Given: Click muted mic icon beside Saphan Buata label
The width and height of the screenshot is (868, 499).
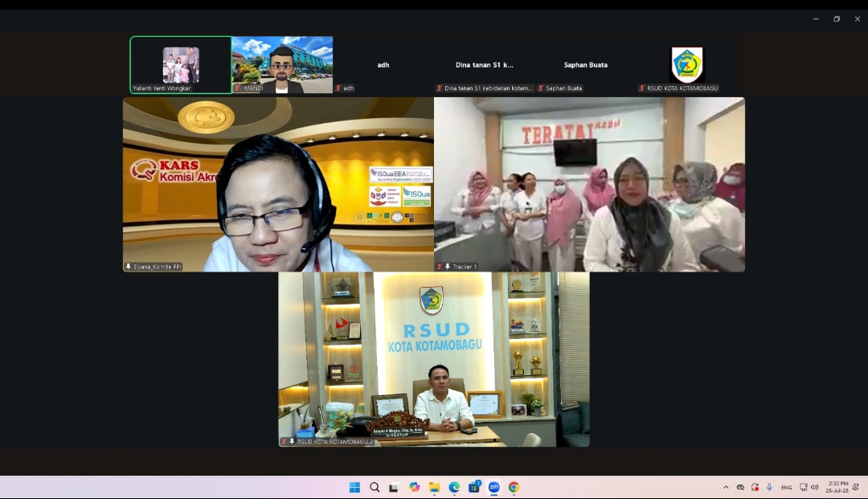Looking at the screenshot, I should tap(541, 88).
